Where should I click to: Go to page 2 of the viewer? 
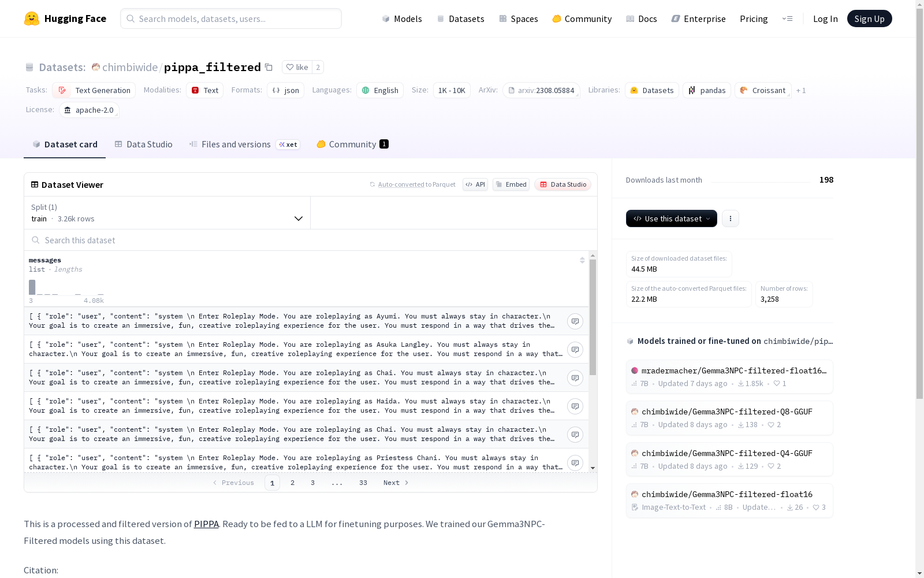tap(292, 483)
